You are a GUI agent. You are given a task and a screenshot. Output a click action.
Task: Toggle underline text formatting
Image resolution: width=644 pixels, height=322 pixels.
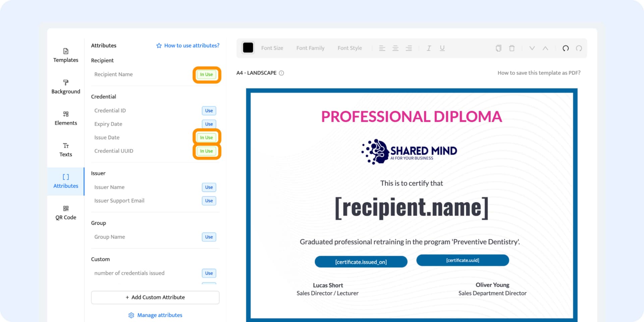coord(442,48)
